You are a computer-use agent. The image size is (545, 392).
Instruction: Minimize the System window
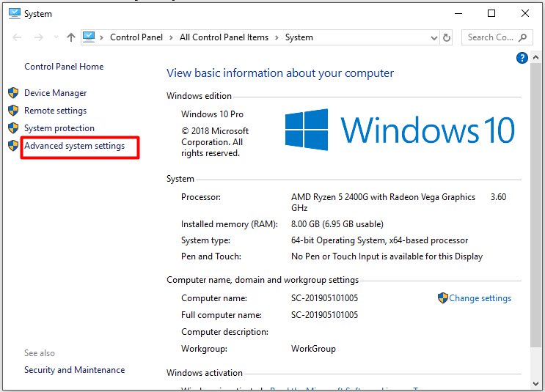[x=458, y=13]
